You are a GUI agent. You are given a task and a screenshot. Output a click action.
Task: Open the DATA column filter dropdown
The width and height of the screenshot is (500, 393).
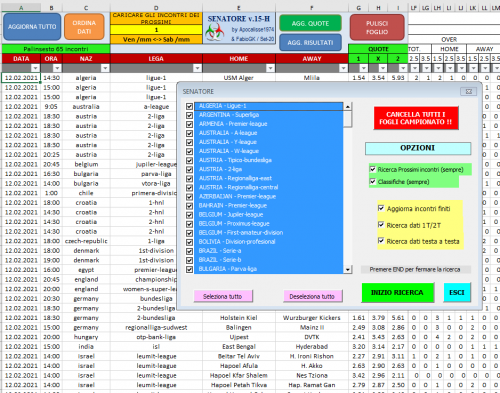pyautogui.click(x=35, y=68)
